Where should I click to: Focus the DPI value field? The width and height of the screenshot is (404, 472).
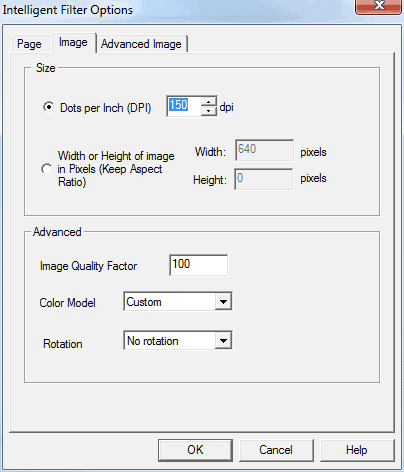184,106
